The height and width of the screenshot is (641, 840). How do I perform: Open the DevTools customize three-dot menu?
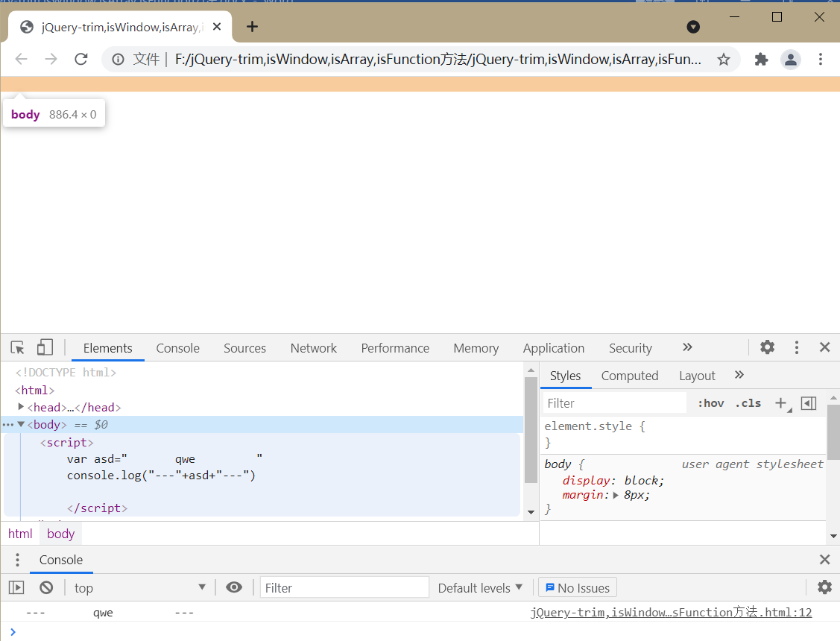click(797, 347)
